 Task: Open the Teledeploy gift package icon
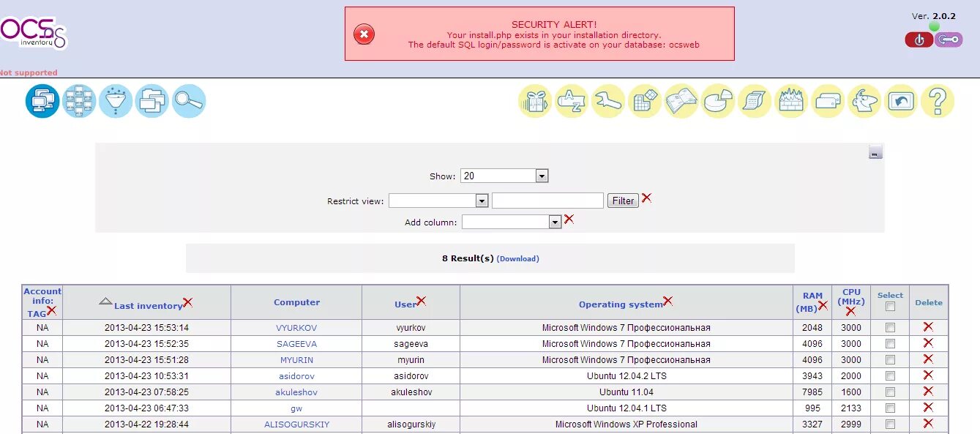(535, 101)
